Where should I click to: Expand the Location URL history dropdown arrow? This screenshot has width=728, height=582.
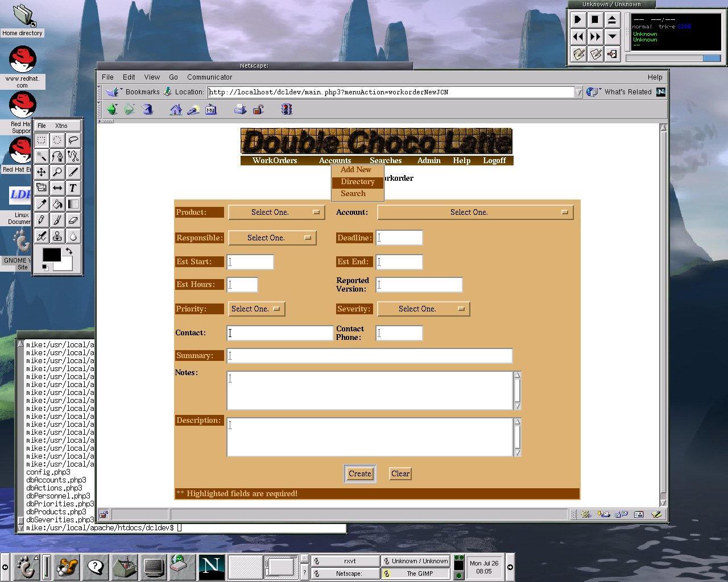click(x=578, y=92)
